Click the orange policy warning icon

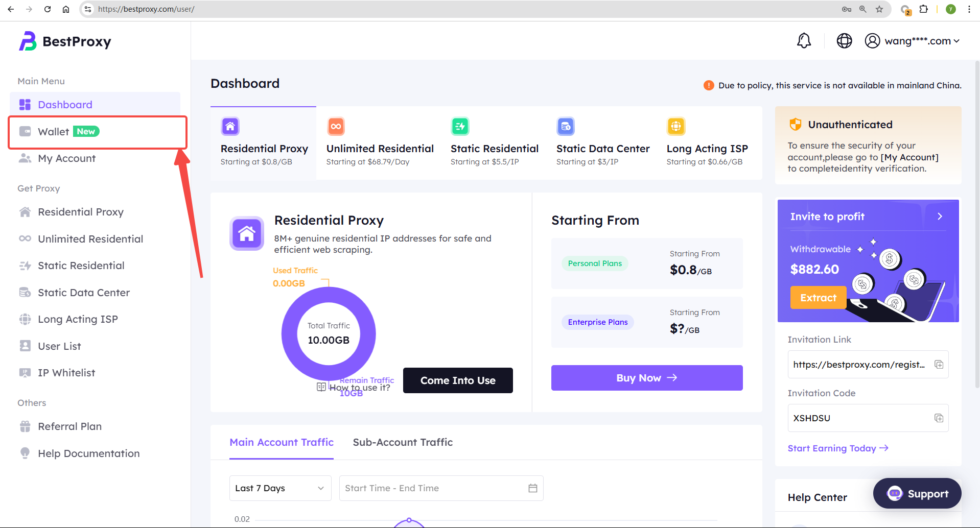[709, 85]
